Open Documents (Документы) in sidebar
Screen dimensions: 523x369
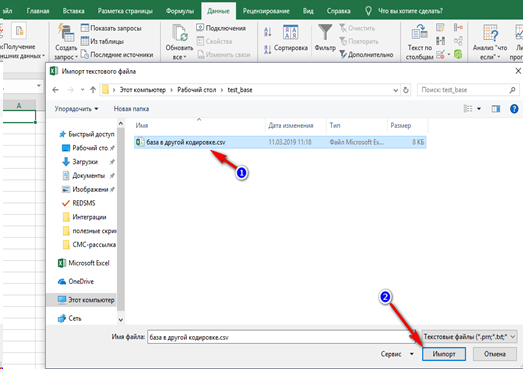[x=84, y=175]
